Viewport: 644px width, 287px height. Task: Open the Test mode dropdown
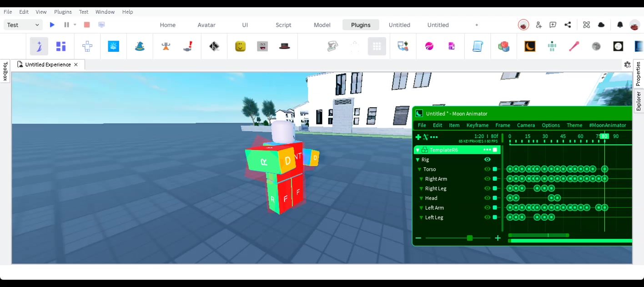tap(23, 25)
